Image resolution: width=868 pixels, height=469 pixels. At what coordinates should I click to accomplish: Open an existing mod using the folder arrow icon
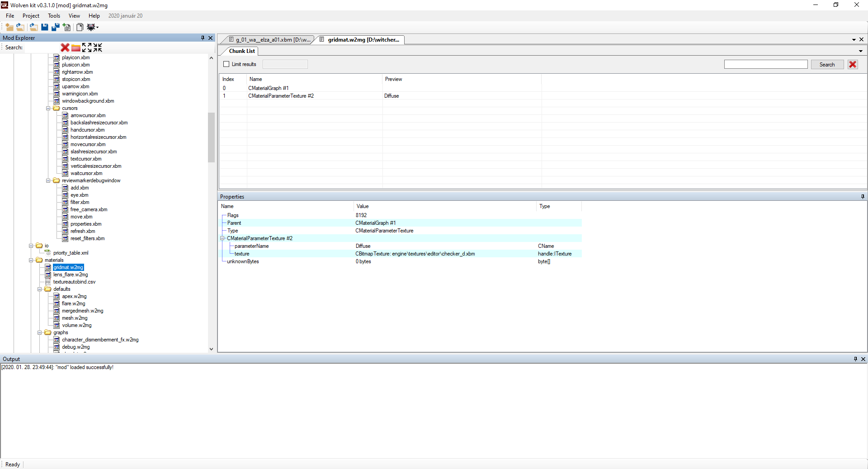[x=20, y=27]
